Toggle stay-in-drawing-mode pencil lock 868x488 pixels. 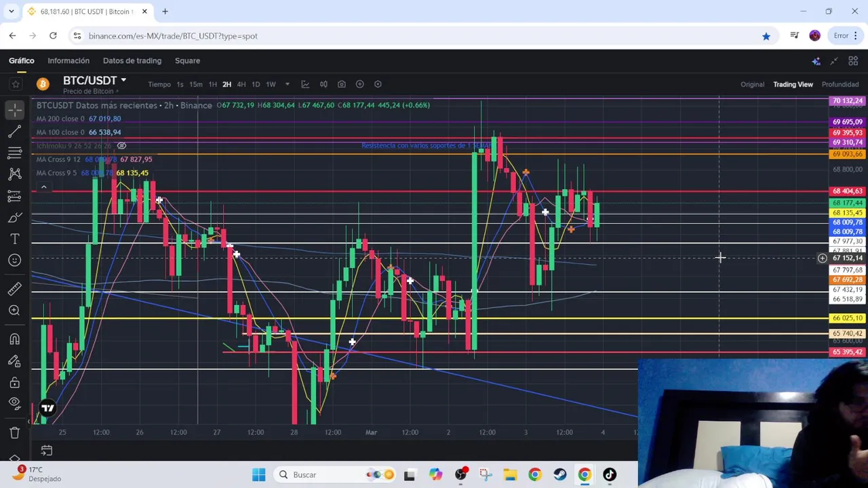pos(15,361)
